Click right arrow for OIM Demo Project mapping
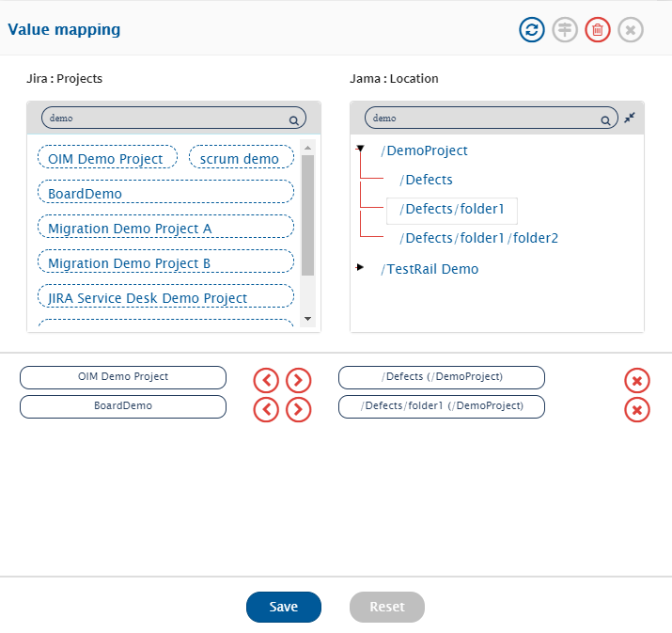The image size is (672, 633). pyautogui.click(x=298, y=381)
